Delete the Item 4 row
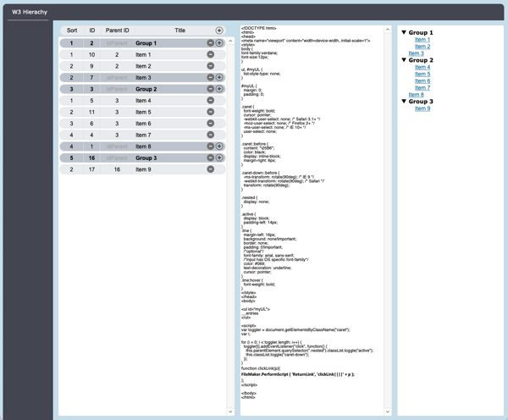 [x=210, y=101]
